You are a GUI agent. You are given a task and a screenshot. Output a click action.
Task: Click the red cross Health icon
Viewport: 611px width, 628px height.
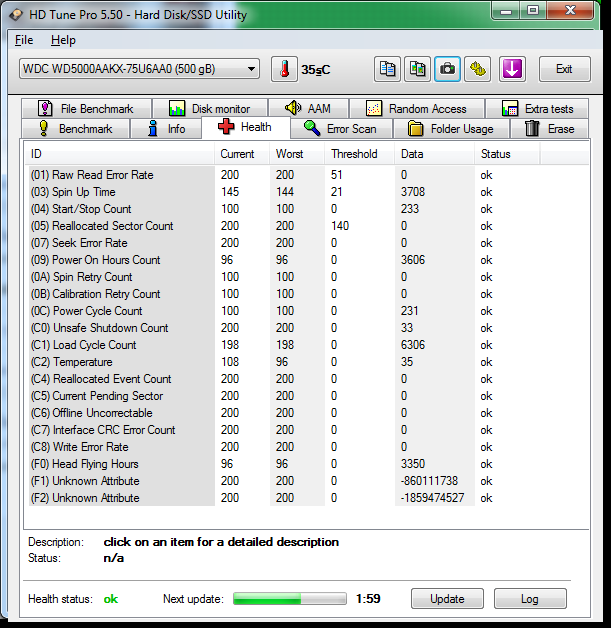coord(226,127)
